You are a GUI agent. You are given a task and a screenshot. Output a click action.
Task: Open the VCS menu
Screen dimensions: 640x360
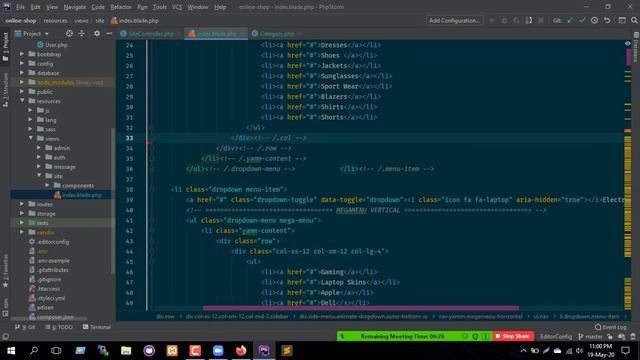(x=177, y=7)
